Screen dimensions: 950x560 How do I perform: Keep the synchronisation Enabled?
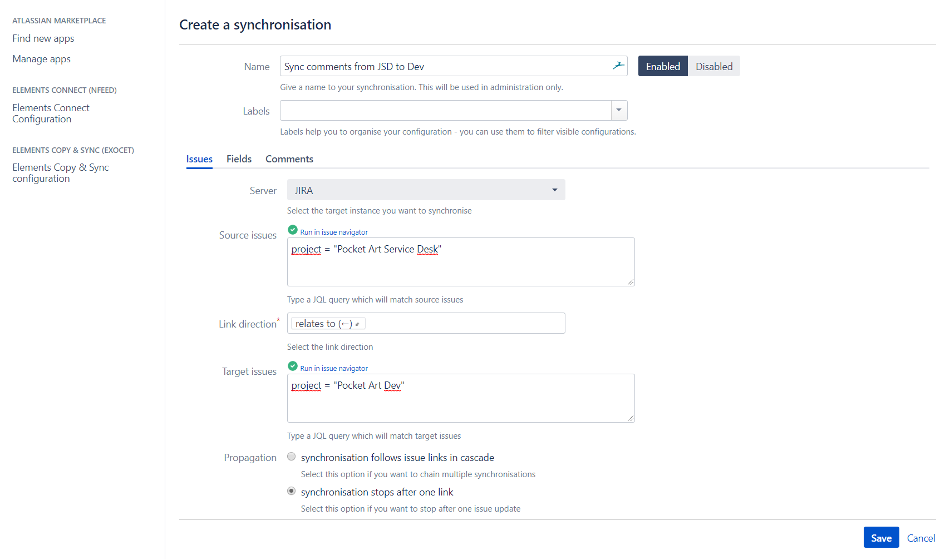pos(662,66)
